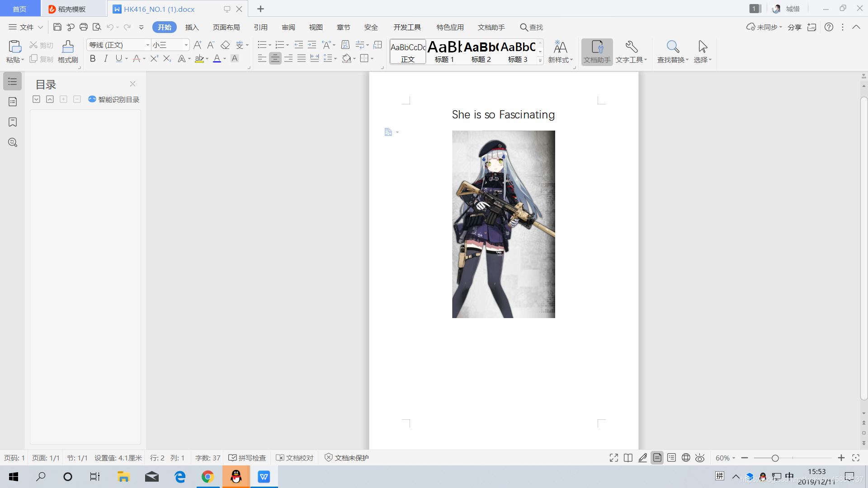The height and width of the screenshot is (488, 868).
Task: Expand the bullet list dropdown
Action: click(x=270, y=45)
